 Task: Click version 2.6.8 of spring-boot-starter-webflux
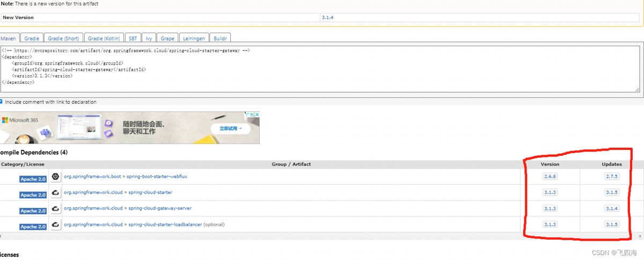coord(550,176)
